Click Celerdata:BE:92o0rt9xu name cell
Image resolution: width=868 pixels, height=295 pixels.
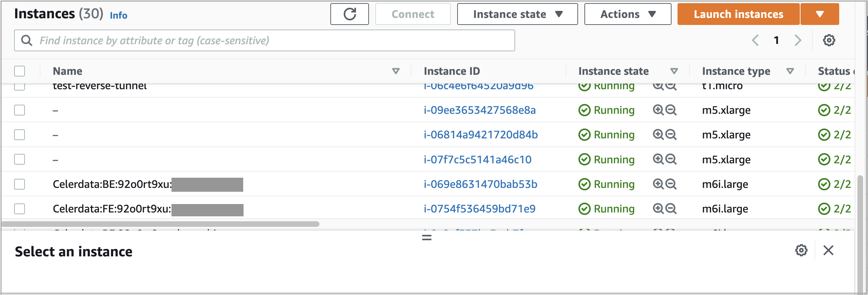(148, 184)
